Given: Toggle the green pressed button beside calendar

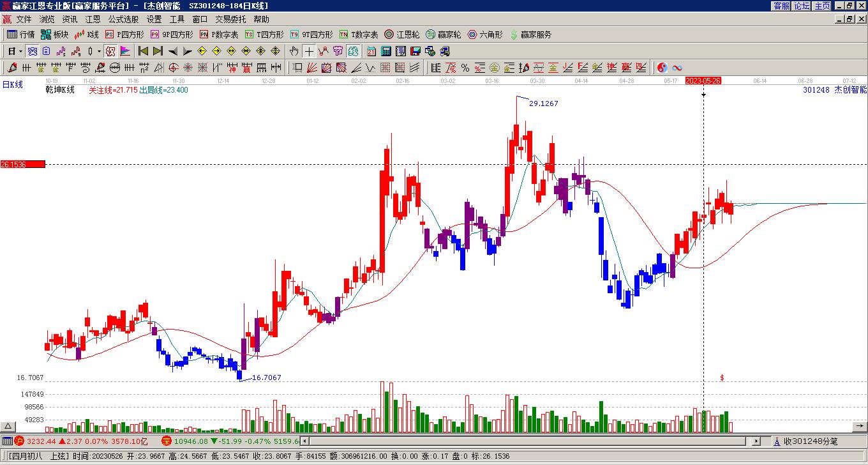Looking at the screenshot, I should click(x=354, y=51).
